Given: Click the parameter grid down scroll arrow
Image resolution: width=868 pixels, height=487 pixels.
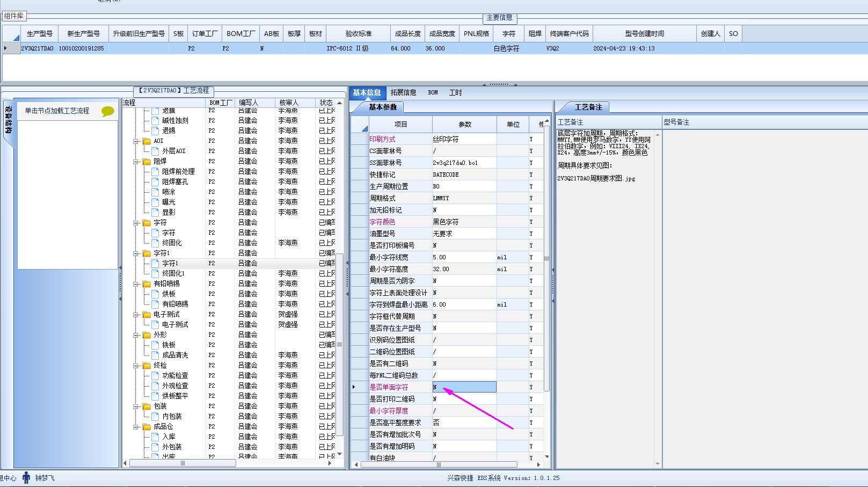Looking at the screenshot, I should 547,456.
